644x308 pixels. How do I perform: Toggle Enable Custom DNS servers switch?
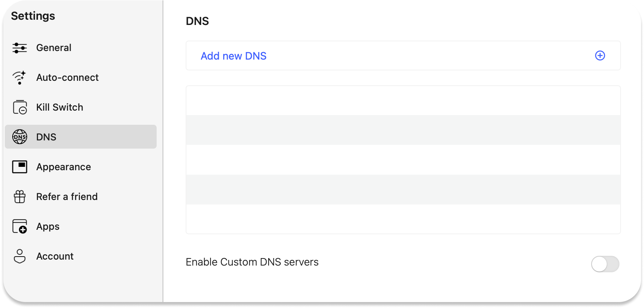(605, 264)
